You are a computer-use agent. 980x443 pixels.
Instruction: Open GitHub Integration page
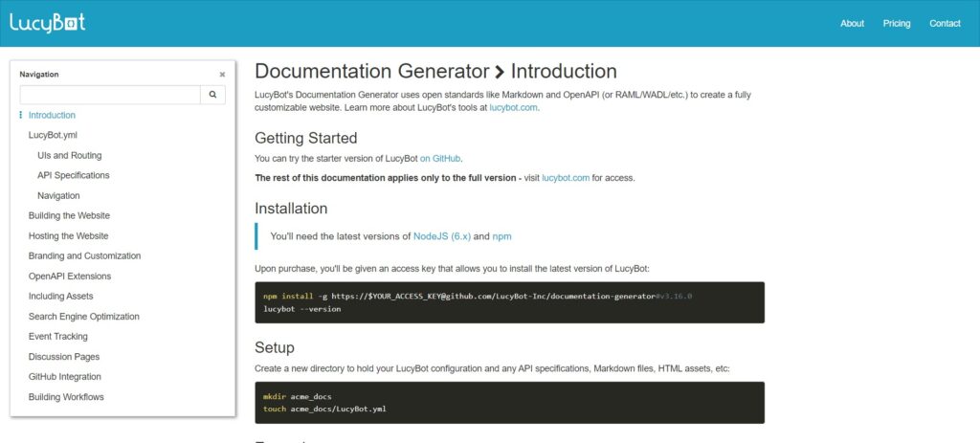coord(64,377)
